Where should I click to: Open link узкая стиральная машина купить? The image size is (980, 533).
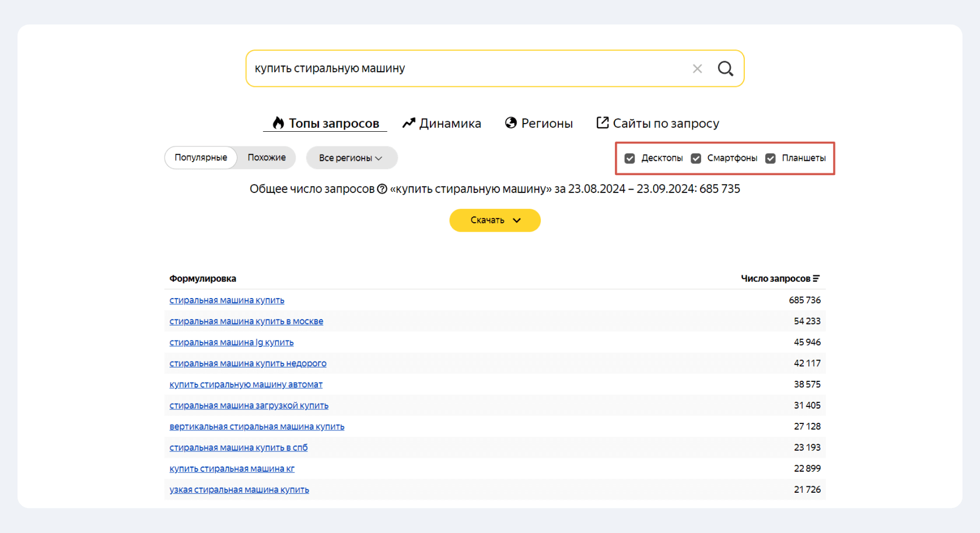(x=239, y=490)
